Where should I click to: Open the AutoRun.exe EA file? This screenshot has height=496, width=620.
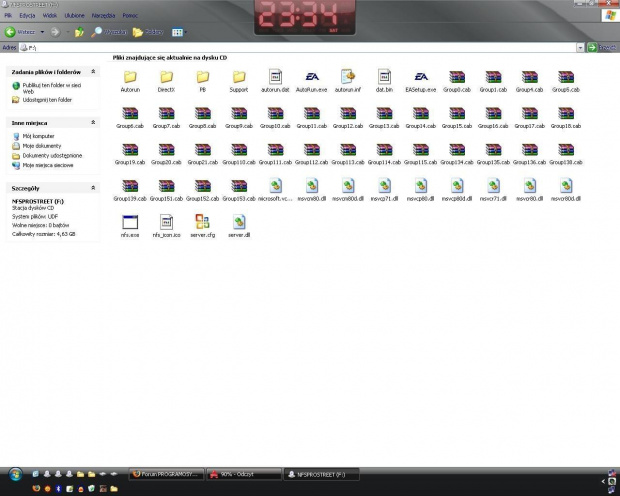pos(311,78)
